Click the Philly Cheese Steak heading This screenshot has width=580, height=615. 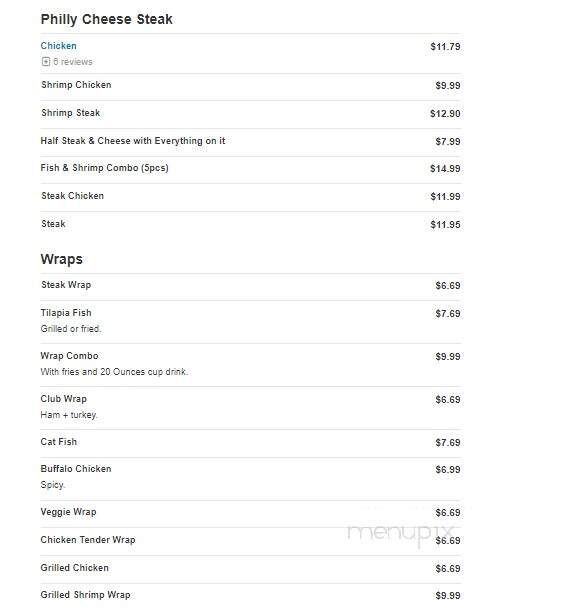point(107,19)
